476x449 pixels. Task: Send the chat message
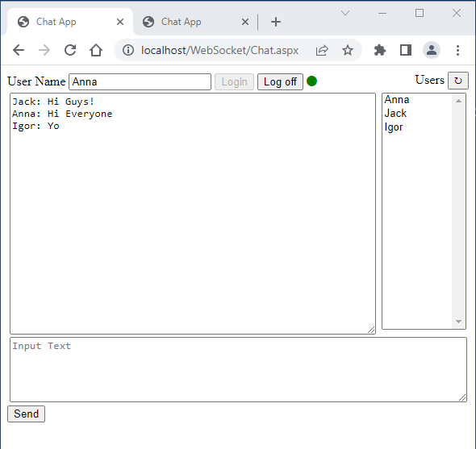[26, 414]
